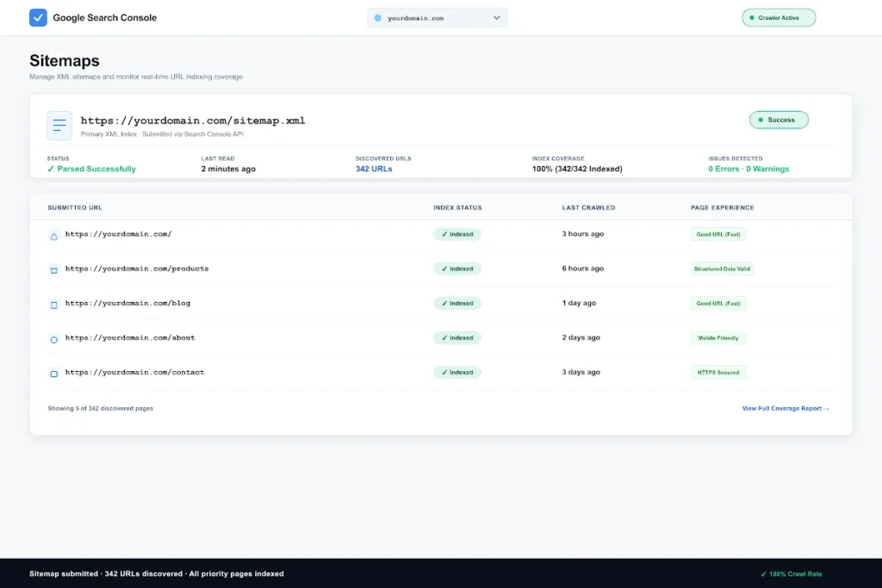This screenshot has width=882, height=588.
Task: Click the Success status badge
Action: (779, 120)
